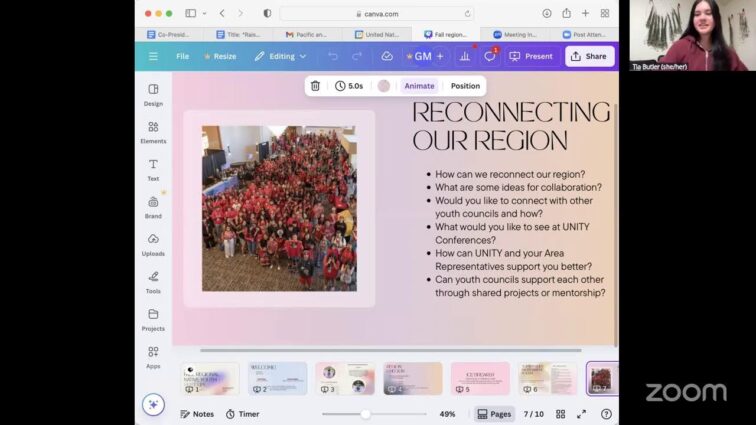Toggle fullscreen mode icon
Screen dimensions: 756x425
(x=581, y=414)
